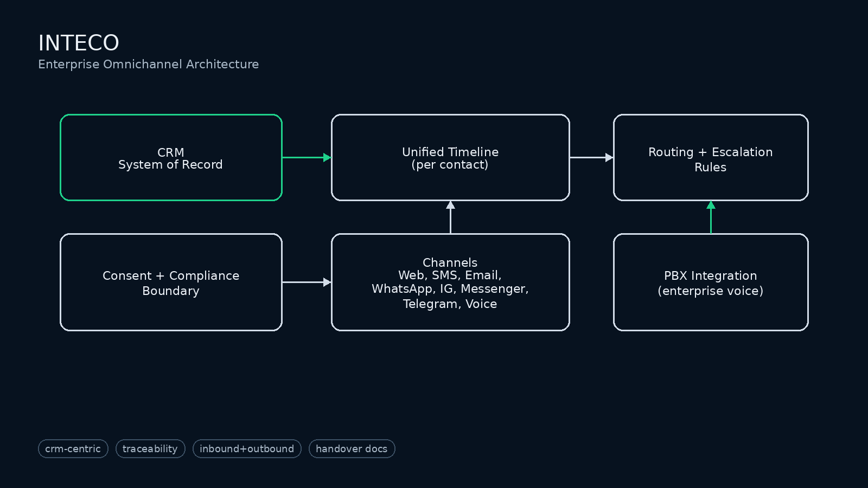868x488 pixels.
Task: Select the green arrow from PBX Integration to Routing
Action: pos(711,217)
